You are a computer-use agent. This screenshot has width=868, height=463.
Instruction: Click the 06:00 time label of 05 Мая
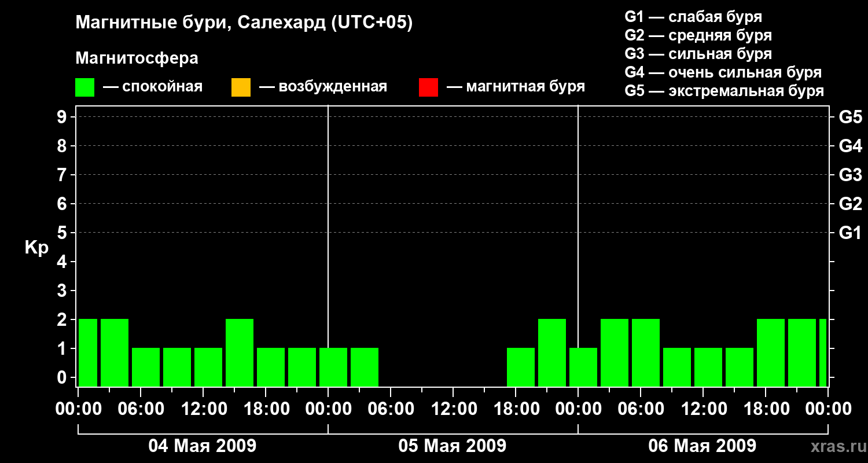391,409
